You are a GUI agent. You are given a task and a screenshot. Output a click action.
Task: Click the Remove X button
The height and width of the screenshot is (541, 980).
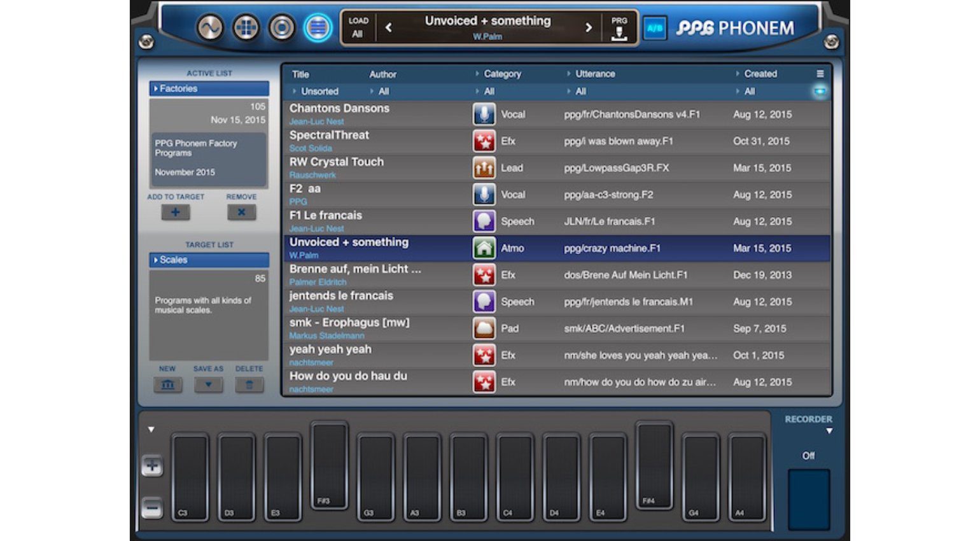(x=241, y=213)
